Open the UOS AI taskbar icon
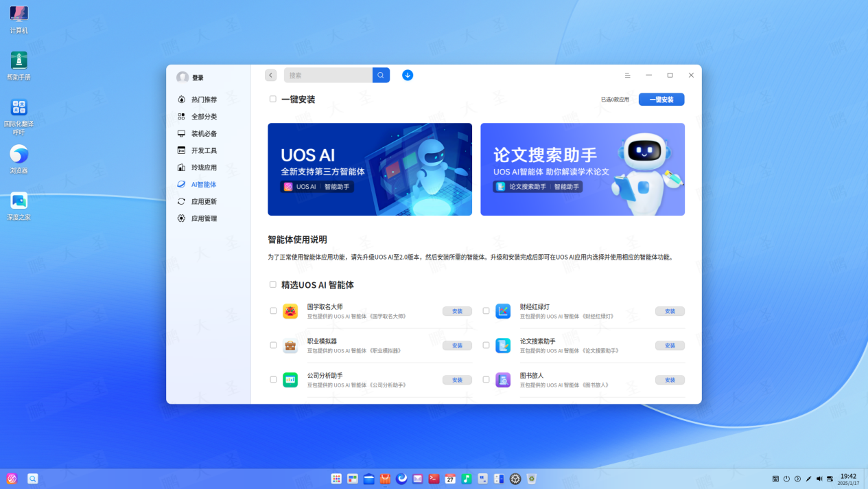 tap(12, 479)
